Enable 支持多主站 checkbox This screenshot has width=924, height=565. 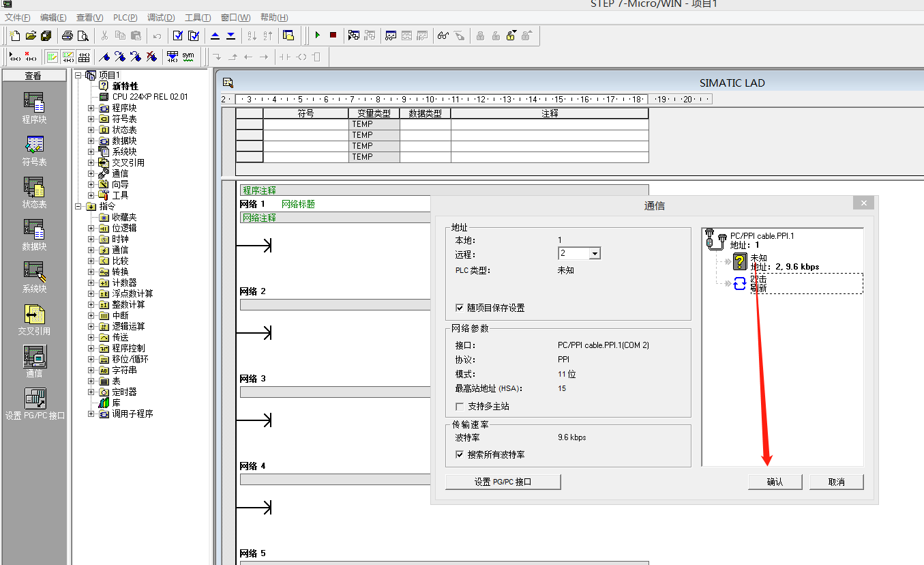click(x=459, y=405)
